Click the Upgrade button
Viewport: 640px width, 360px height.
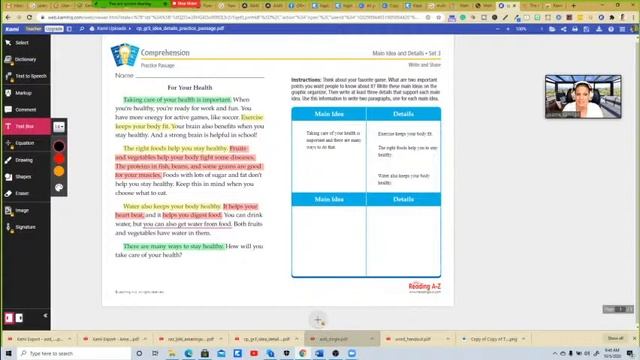[x=54, y=29]
